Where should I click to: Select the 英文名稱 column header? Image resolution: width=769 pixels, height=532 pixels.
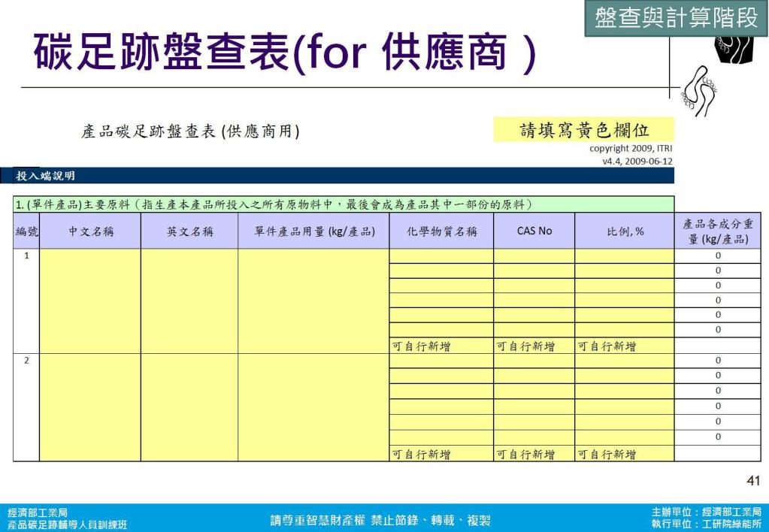(x=189, y=231)
